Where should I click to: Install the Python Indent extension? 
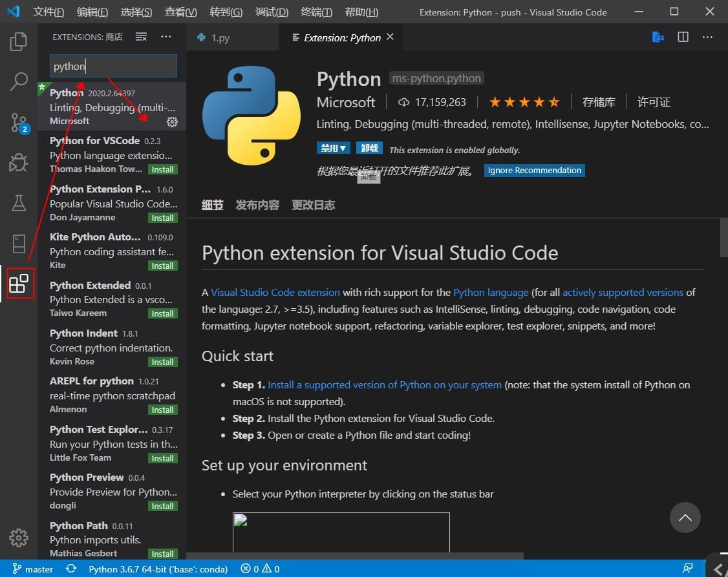(x=162, y=362)
